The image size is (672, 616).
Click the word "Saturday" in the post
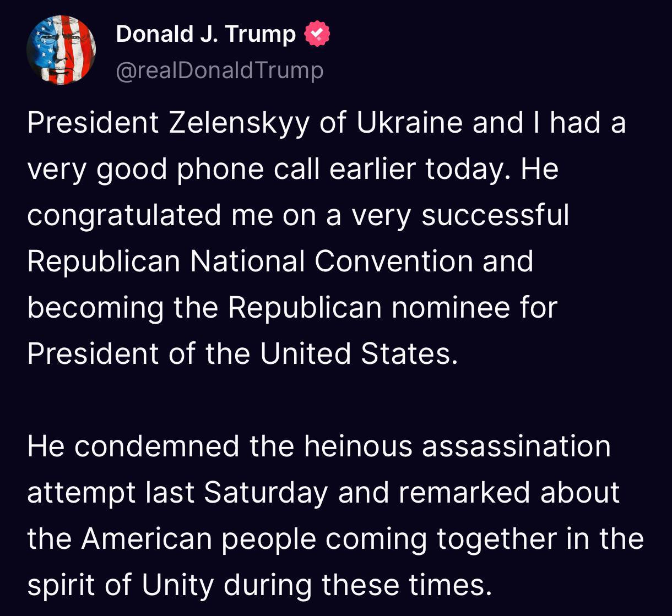[265, 492]
